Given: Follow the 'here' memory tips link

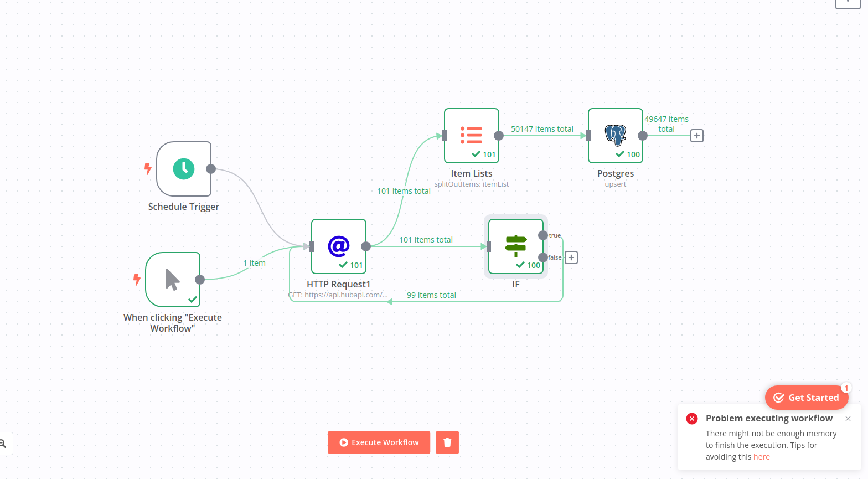Looking at the screenshot, I should (x=762, y=457).
